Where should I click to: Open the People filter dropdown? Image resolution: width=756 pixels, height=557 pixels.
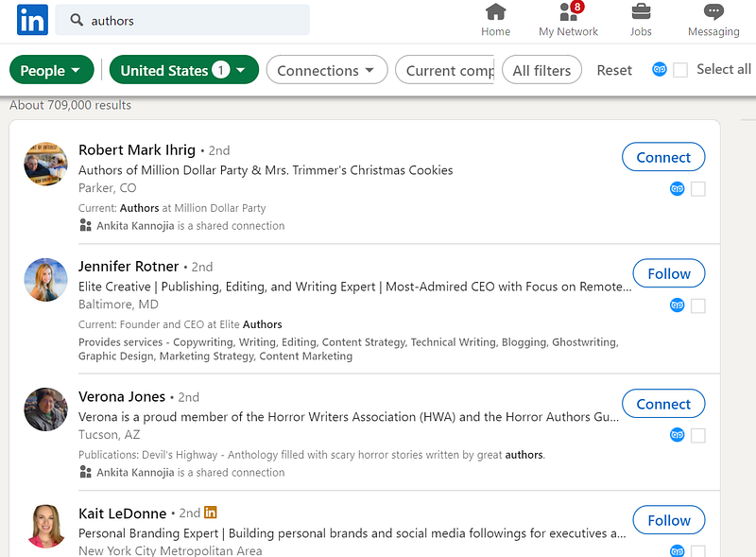(x=52, y=70)
